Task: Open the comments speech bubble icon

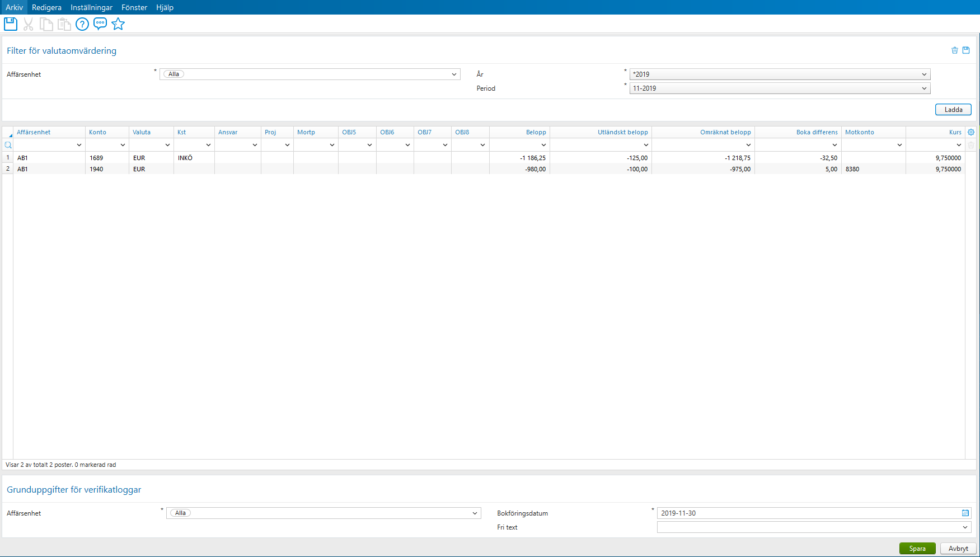Action: pos(100,24)
